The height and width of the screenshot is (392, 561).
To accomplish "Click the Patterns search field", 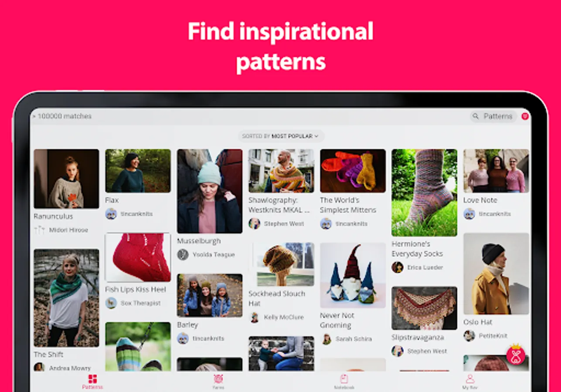I will [x=493, y=116].
